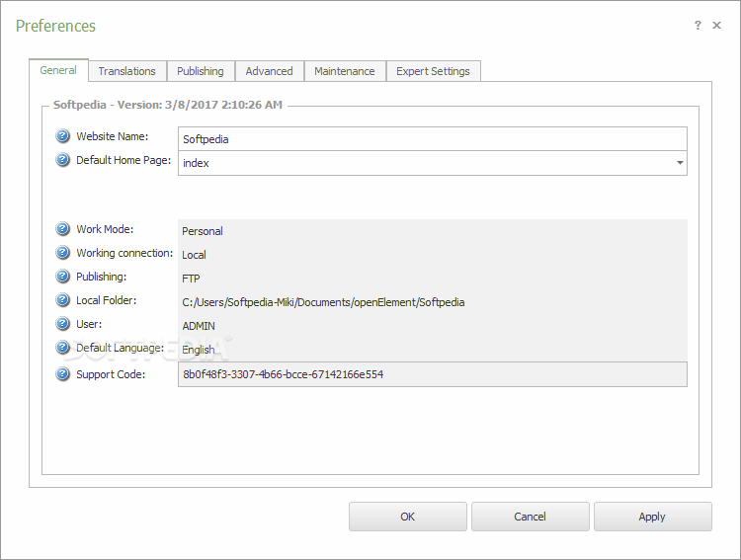
Task: Click the User value ADMIN
Action: 199,326
